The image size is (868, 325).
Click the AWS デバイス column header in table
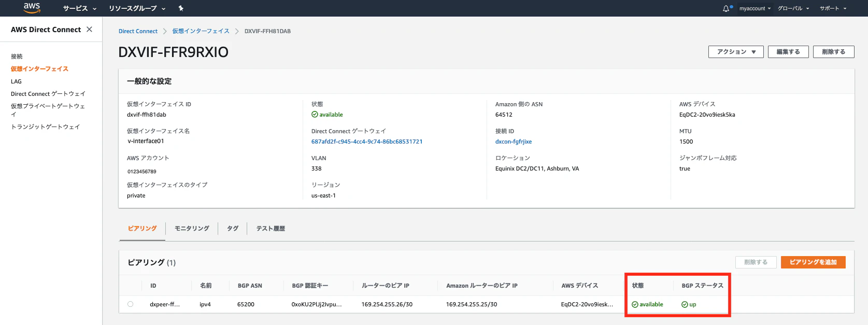tap(580, 286)
